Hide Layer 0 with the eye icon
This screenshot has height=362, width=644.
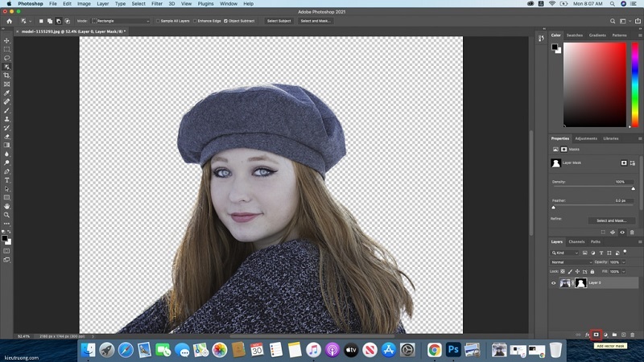553,283
